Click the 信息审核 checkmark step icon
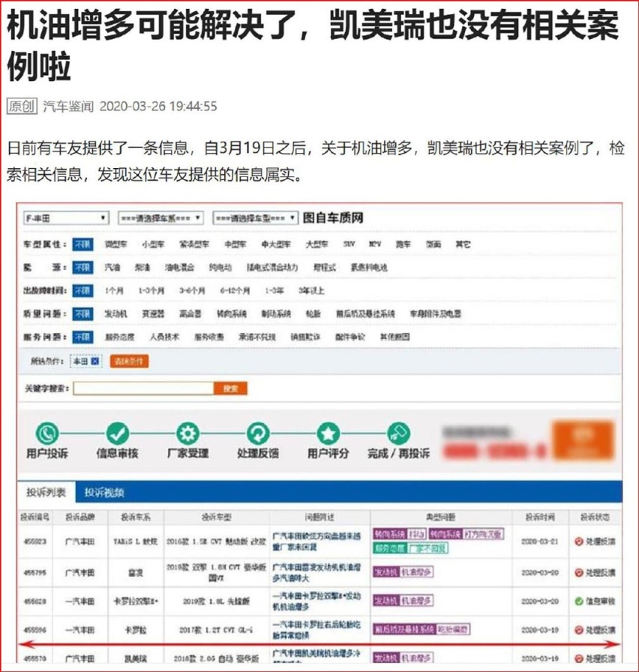 (x=117, y=433)
